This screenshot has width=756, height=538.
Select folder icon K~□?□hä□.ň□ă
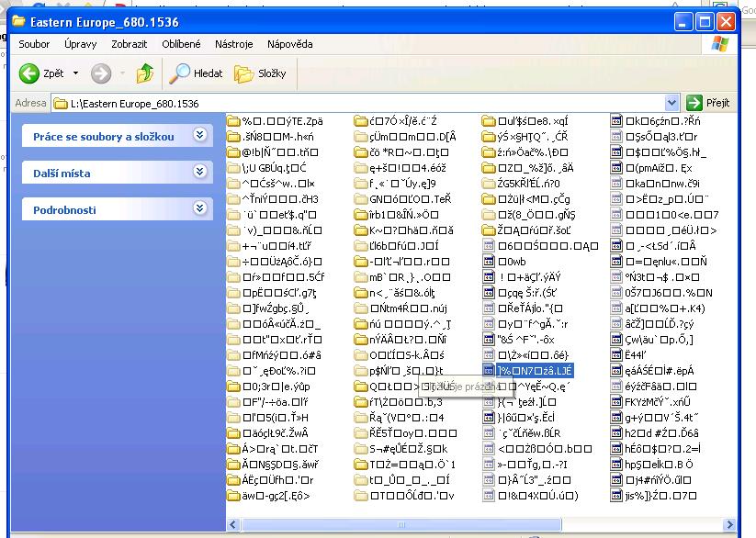361,230
